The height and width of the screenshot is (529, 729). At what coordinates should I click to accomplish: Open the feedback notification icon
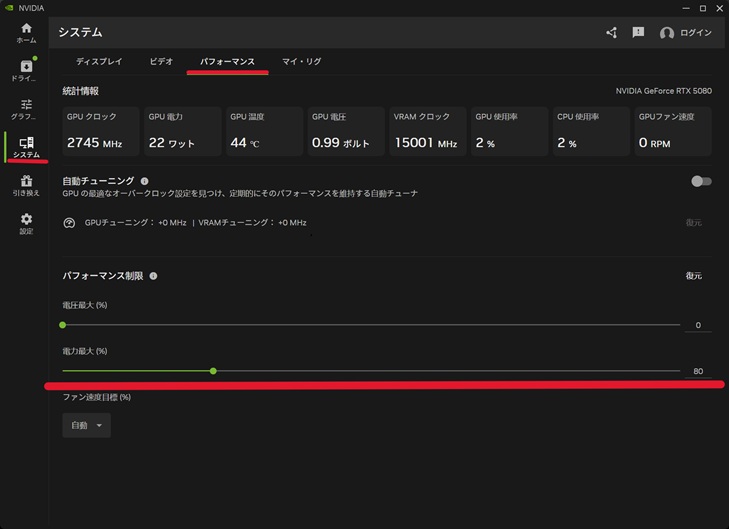click(x=638, y=33)
